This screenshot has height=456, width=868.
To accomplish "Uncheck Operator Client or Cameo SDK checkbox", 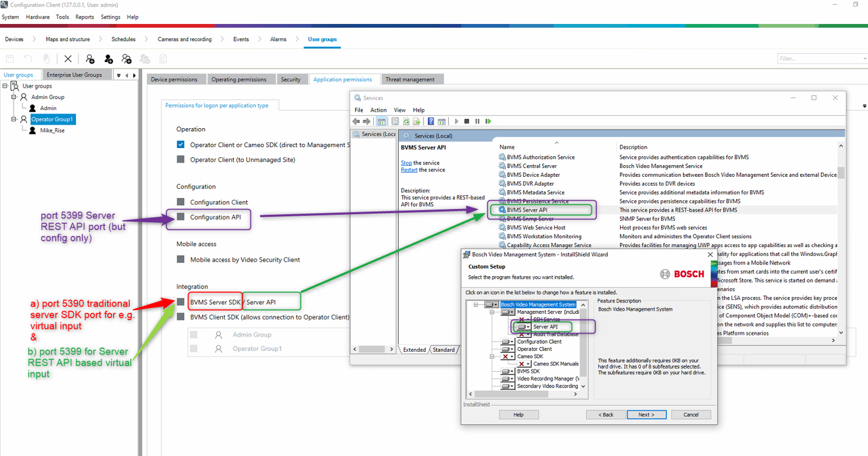I will pyautogui.click(x=181, y=145).
